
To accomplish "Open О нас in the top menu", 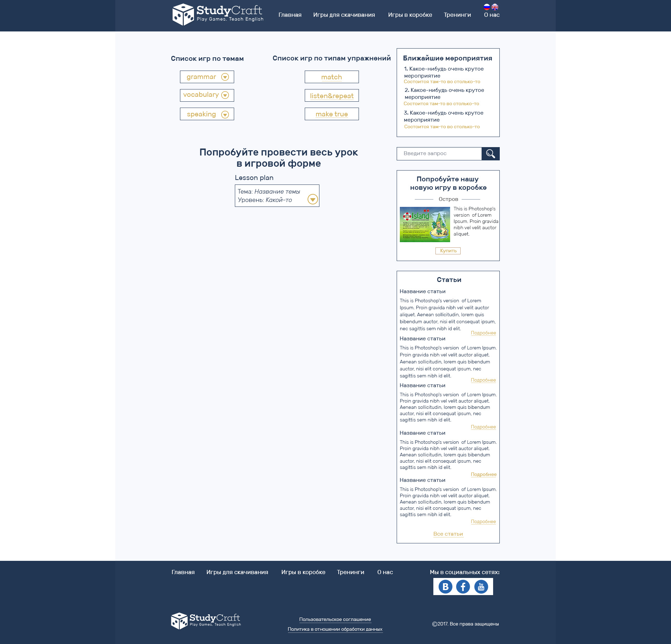I will (492, 15).
